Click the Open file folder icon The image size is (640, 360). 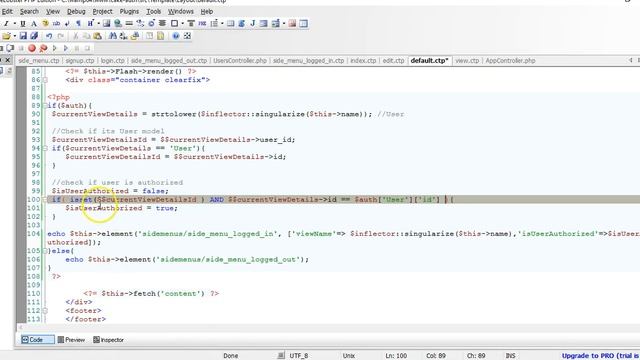6,36
